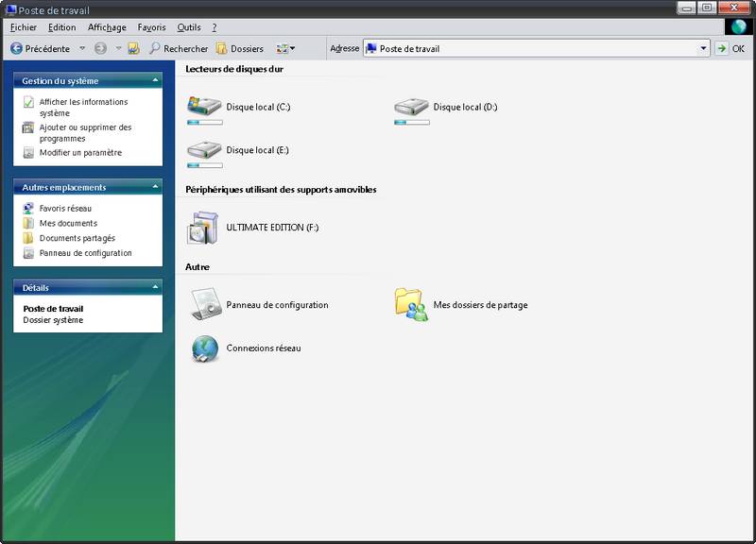Viewport: 756px width, 544px height.
Task: Open Disque local (C:) drive icon
Action: point(204,106)
